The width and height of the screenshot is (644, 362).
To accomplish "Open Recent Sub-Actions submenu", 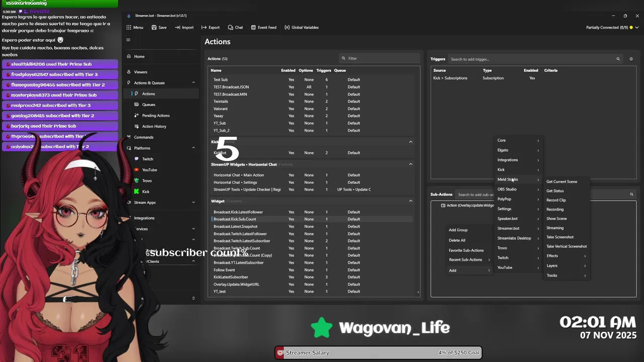I will coord(469,260).
